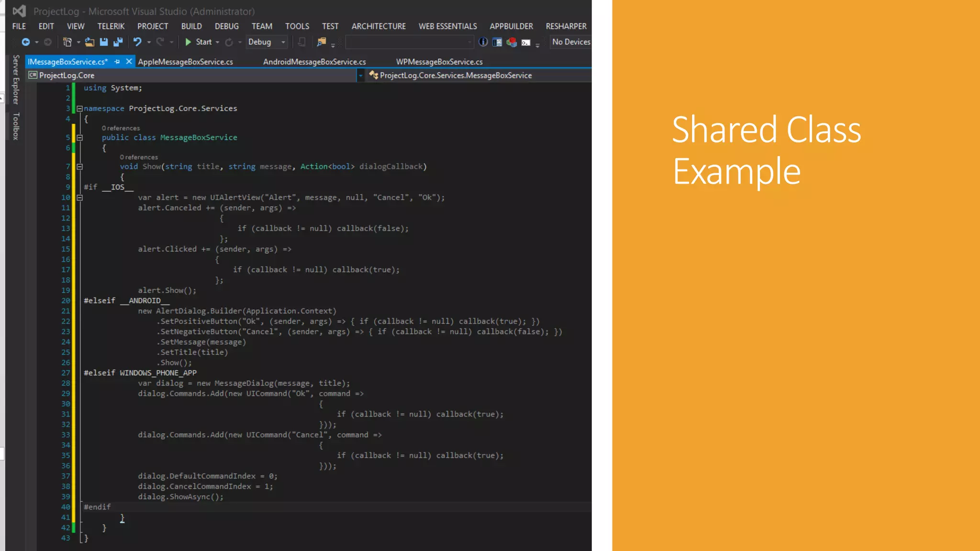980x551 pixels.
Task: Click the 0 references link above Show method
Action: [139, 157]
